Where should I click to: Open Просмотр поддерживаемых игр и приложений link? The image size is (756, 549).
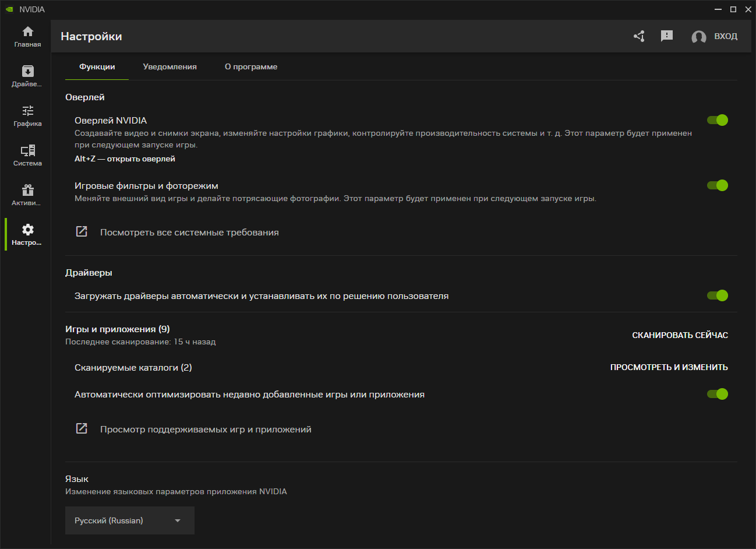click(x=206, y=429)
